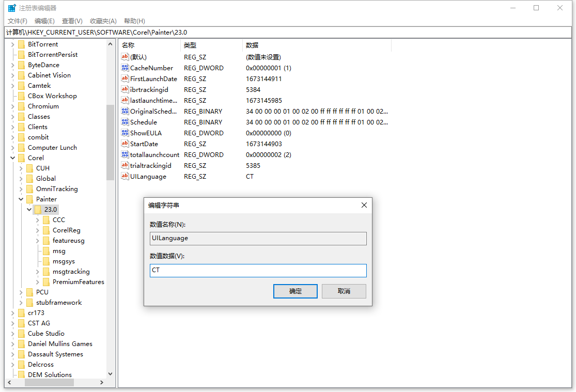Screen dimensions: 576x392
Task: Click the Registry Editor title bar icon
Action: [12, 8]
